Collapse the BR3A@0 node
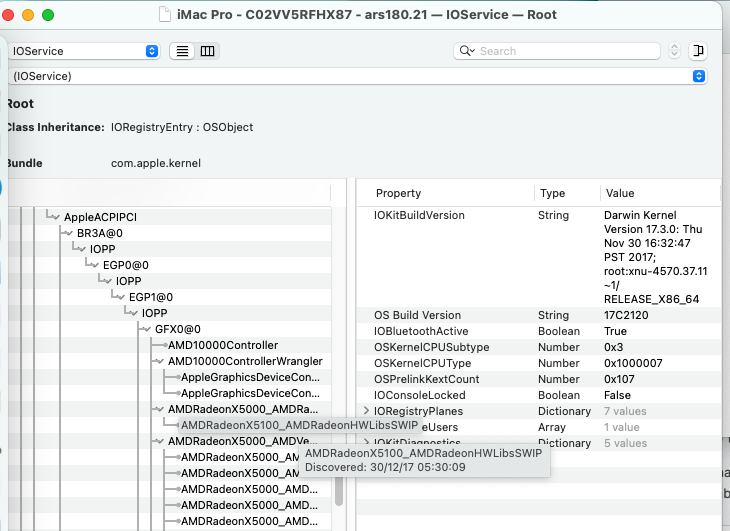 pyautogui.click(x=69, y=233)
